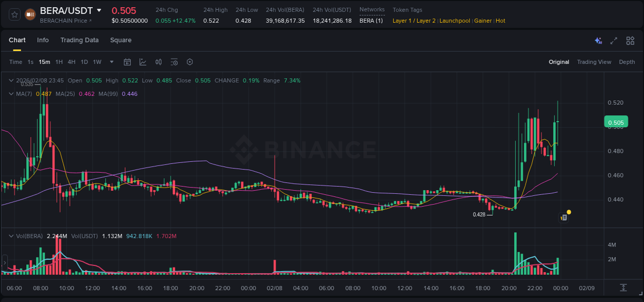Open the extra timeframe dropdown arrow
644x302 pixels.
point(111,62)
